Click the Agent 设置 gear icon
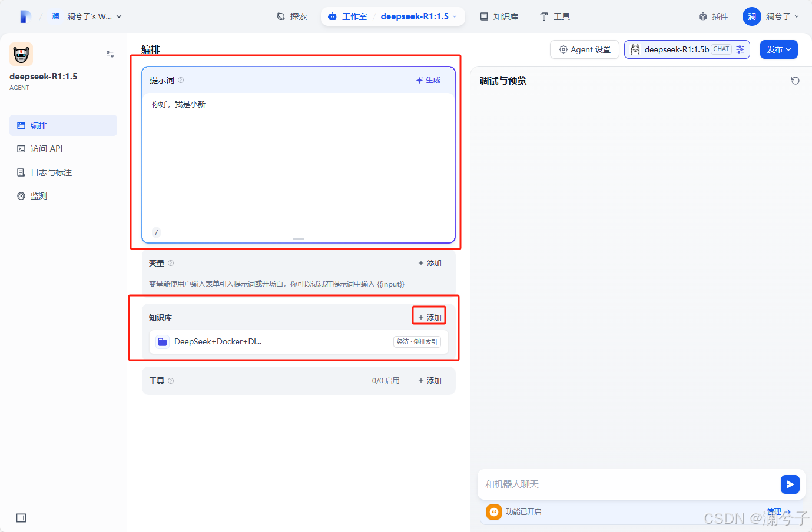The image size is (812, 532). click(x=564, y=49)
